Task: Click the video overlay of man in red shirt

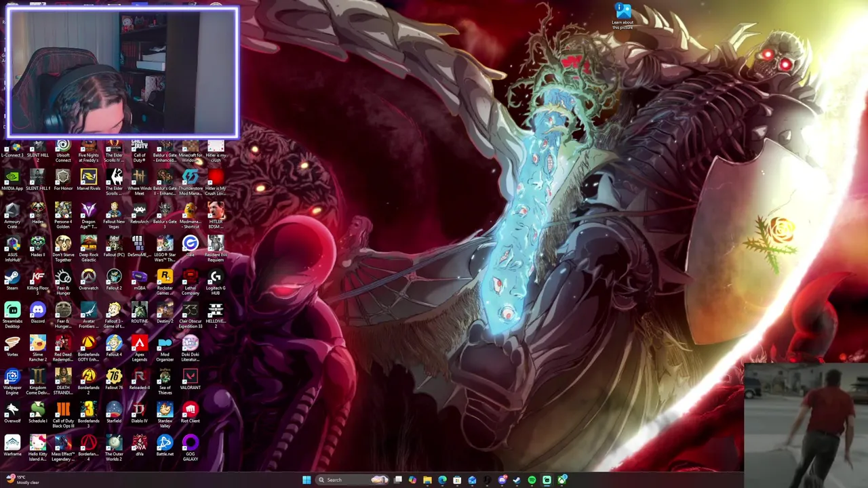Action: 806,425
